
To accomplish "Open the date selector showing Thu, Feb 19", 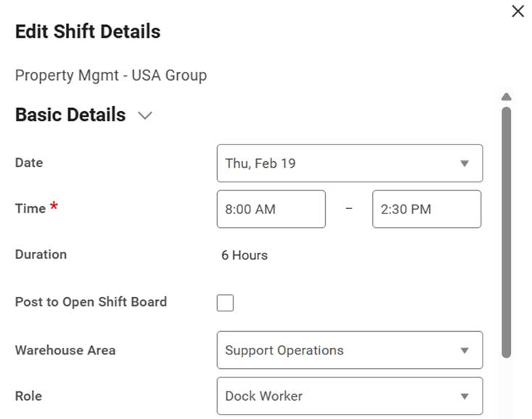I will (348, 163).
